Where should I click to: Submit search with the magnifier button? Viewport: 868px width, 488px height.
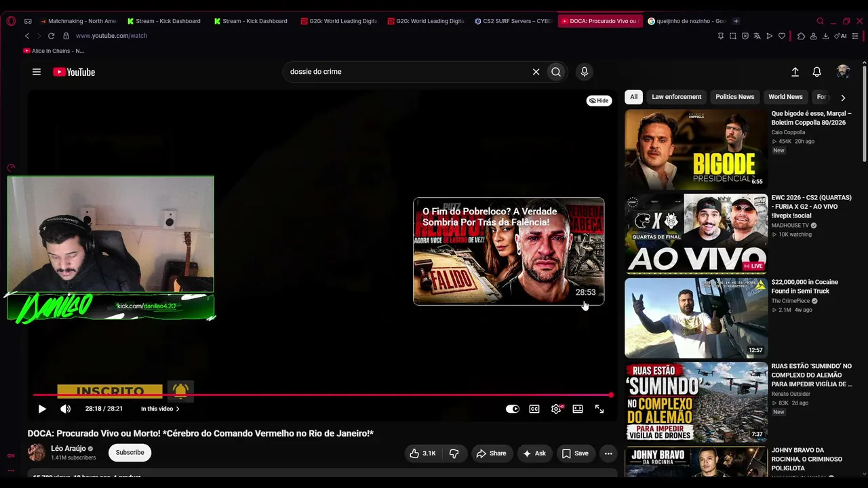[x=556, y=72]
